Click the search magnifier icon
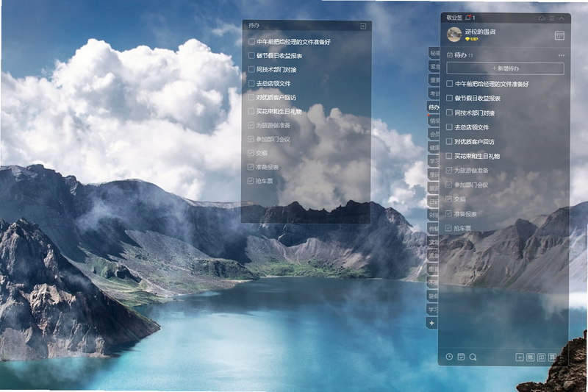This screenshot has height=392, width=588. [x=473, y=357]
